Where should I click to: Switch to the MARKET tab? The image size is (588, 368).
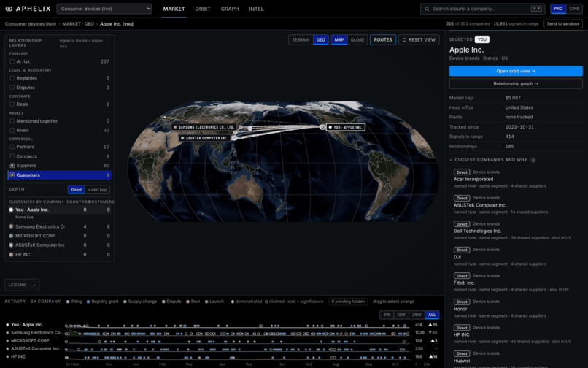(x=174, y=9)
